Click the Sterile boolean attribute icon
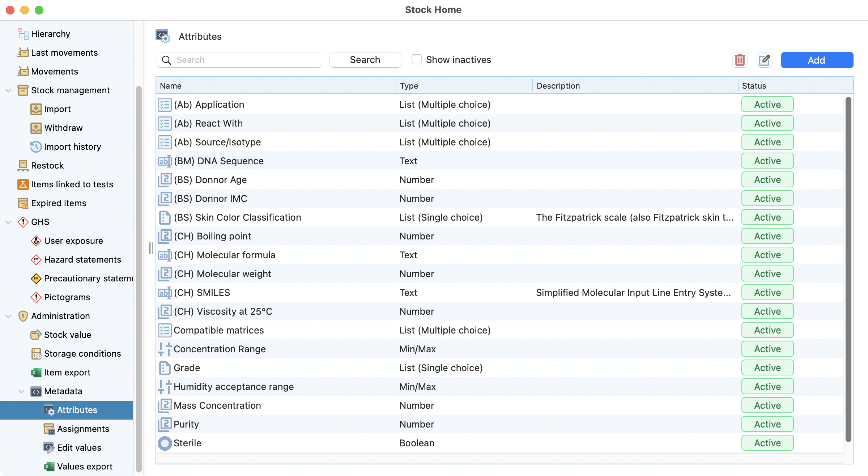The width and height of the screenshot is (868, 476). (165, 443)
